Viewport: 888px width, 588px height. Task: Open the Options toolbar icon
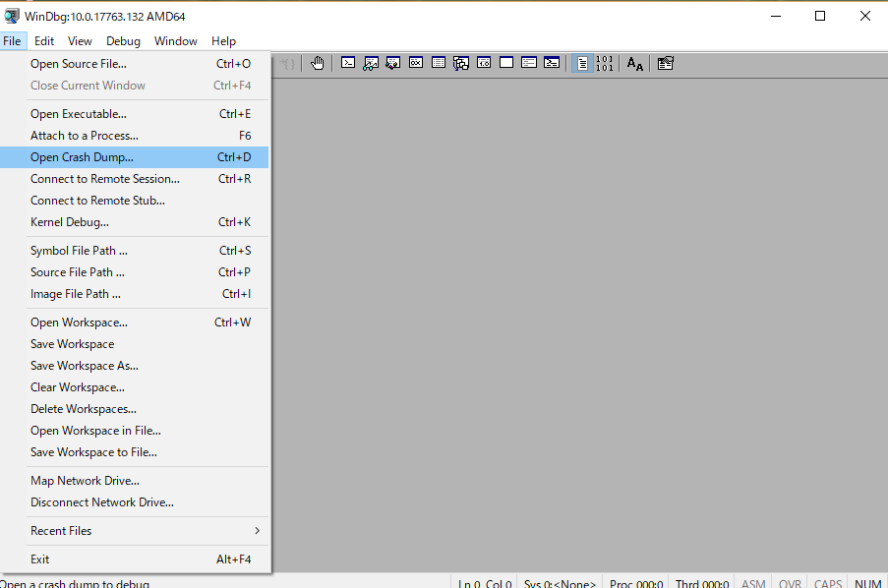tap(666, 63)
